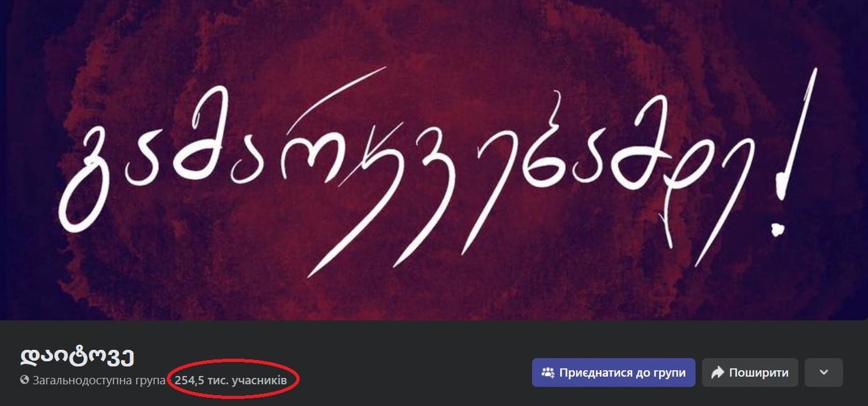Click the globe icon beside group privacy
The image size is (868, 406).
coord(25,381)
